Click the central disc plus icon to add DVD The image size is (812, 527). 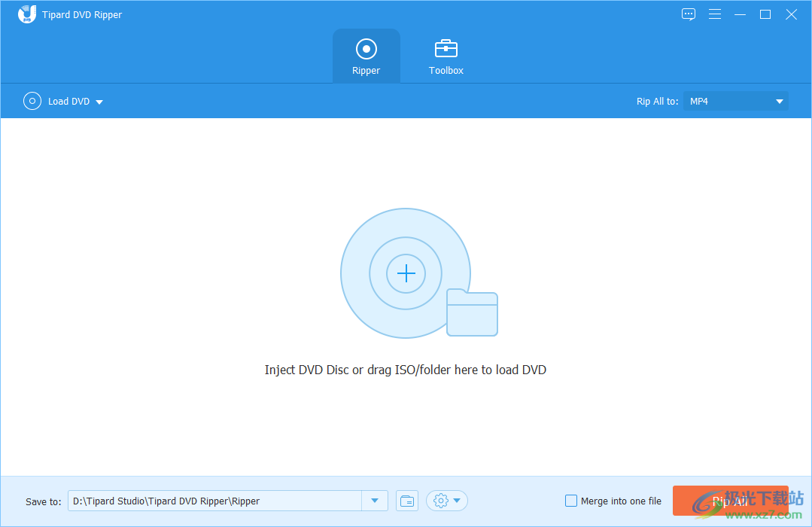coord(405,273)
